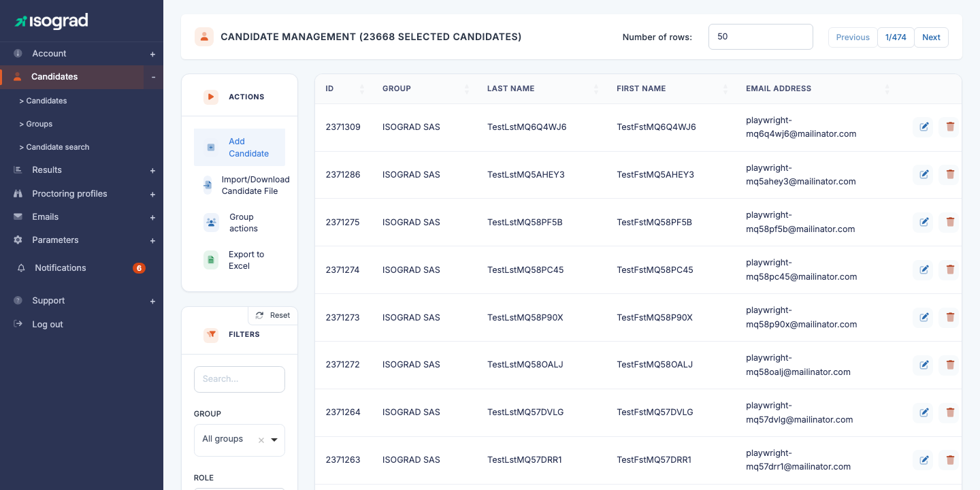Click the Group actions people icon
Screen dimensions: 980x490
[x=211, y=223]
